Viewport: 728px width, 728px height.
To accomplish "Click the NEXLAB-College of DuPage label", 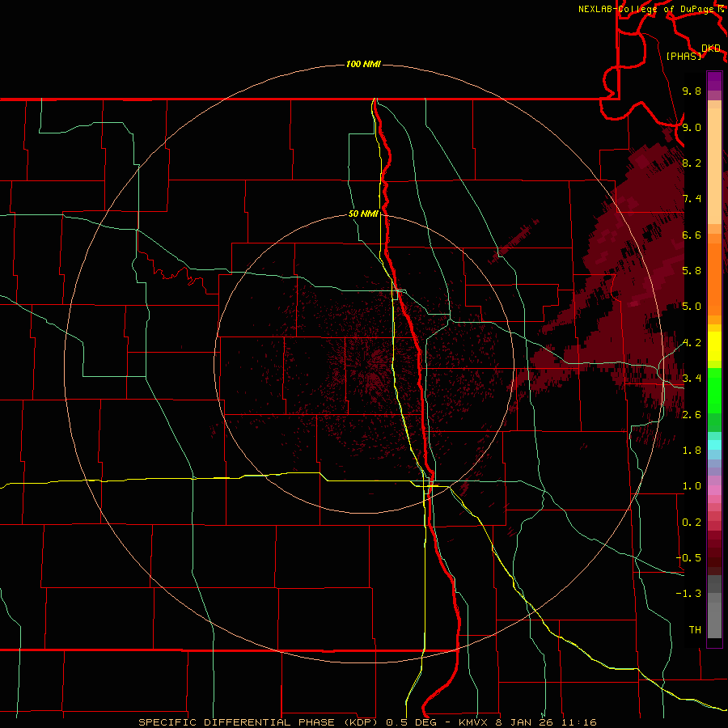I will (646, 9).
